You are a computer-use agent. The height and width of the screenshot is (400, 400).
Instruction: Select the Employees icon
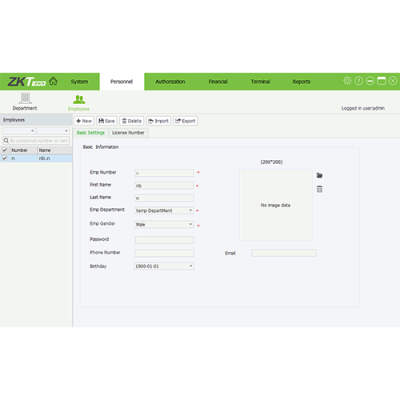coord(79,99)
